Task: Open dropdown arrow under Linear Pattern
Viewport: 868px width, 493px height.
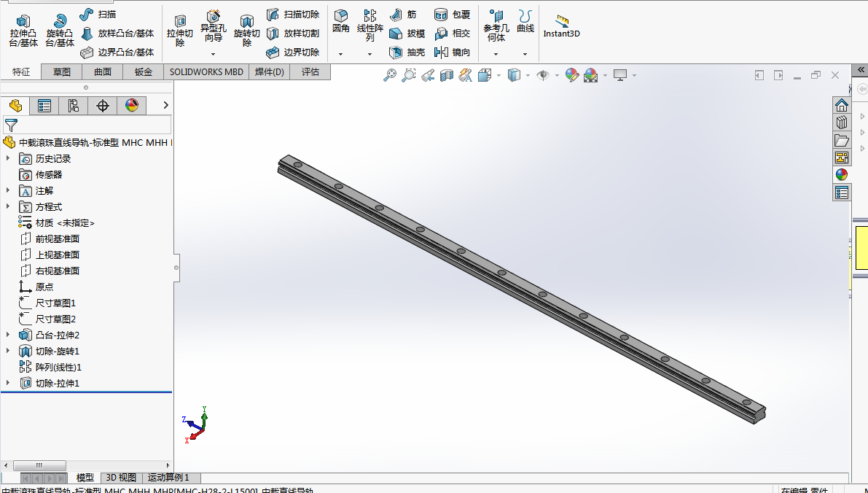Action: (370, 54)
